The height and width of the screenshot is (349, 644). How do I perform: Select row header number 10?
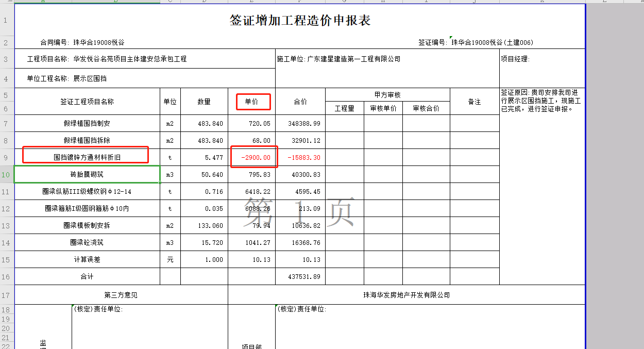coord(6,174)
